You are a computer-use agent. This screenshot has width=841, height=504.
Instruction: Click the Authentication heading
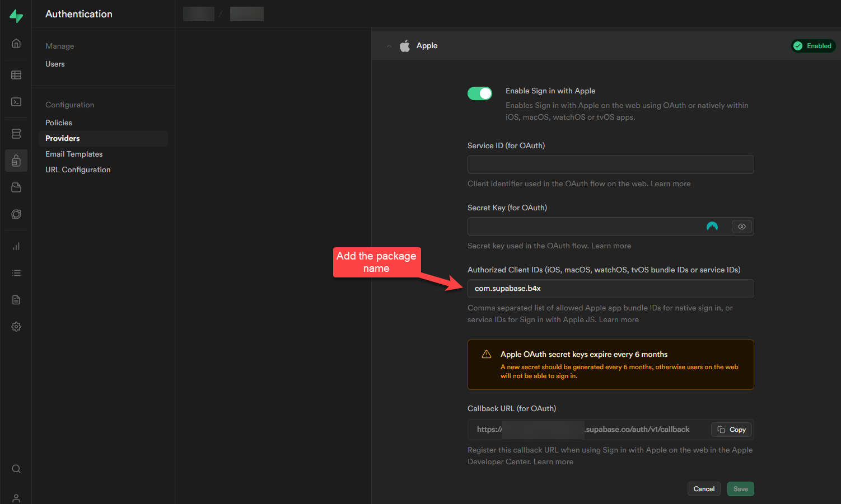(79, 14)
